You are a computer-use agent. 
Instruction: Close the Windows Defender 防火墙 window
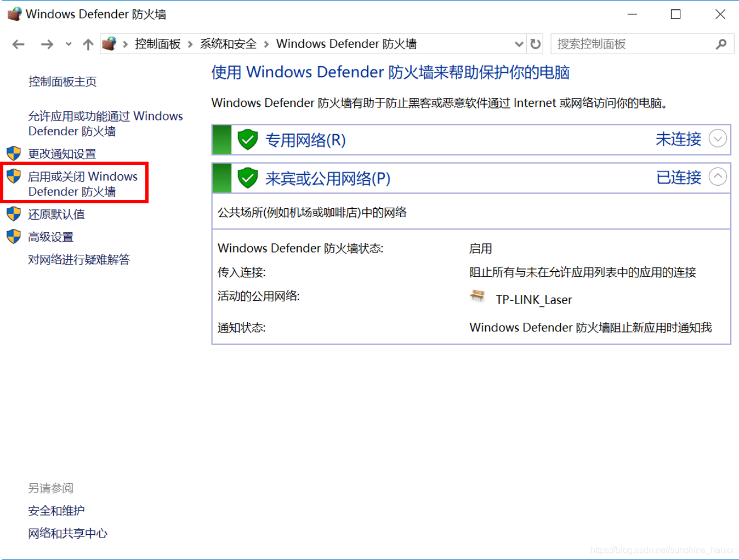(x=720, y=14)
